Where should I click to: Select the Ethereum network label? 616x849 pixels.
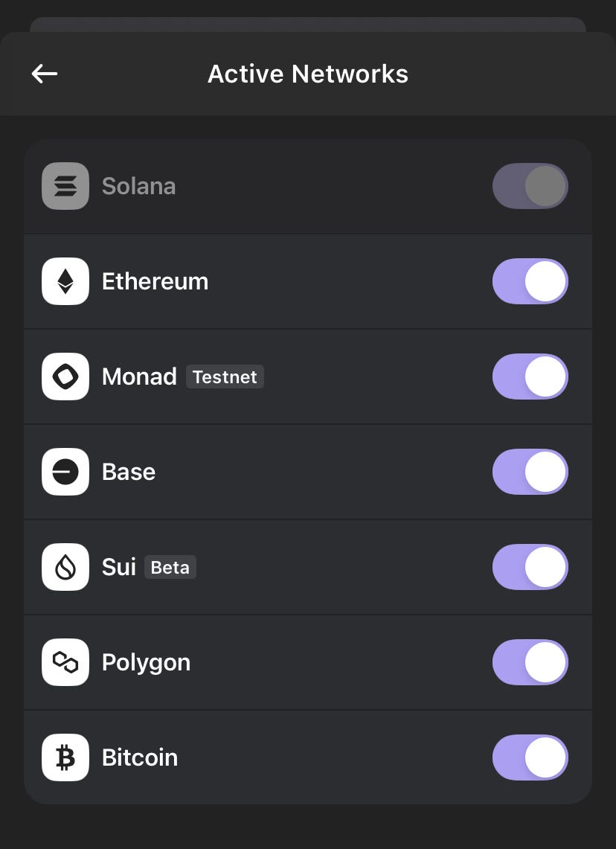click(155, 281)
